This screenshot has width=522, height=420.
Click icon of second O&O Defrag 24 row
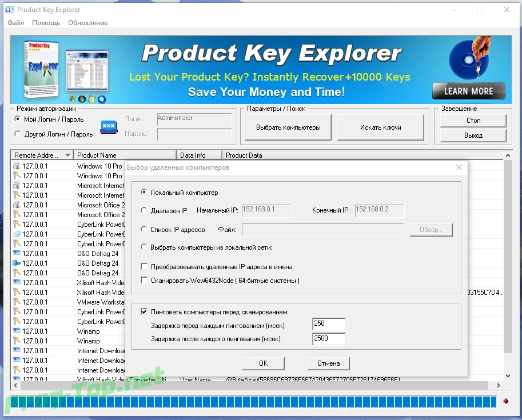(17, 263)
